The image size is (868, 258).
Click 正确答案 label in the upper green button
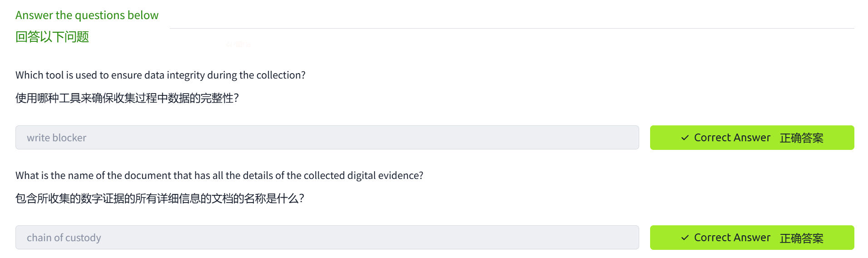click(x=801, y=138)
